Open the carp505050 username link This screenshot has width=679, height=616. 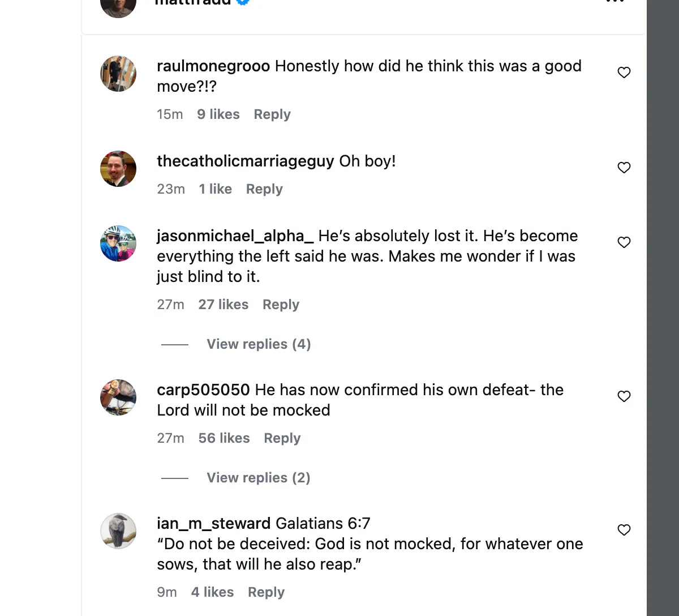coord(203,390)
